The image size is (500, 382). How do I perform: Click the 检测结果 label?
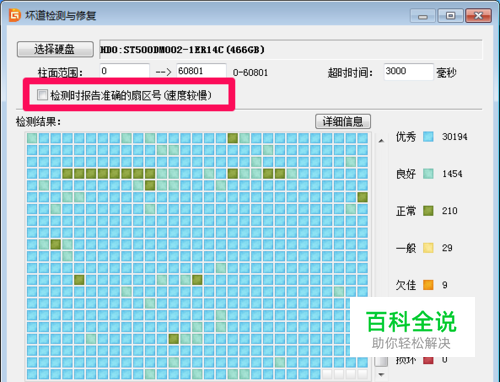38,122
